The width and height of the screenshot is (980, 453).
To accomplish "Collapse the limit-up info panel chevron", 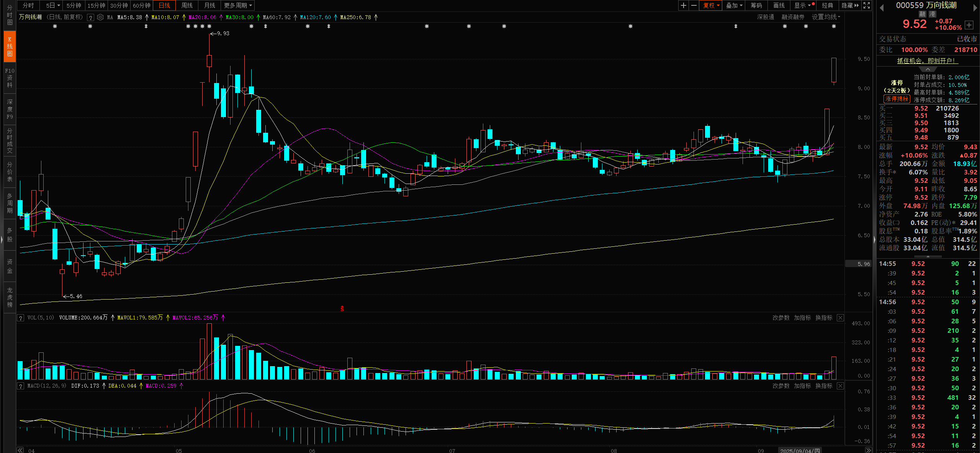I will (928, 69).
